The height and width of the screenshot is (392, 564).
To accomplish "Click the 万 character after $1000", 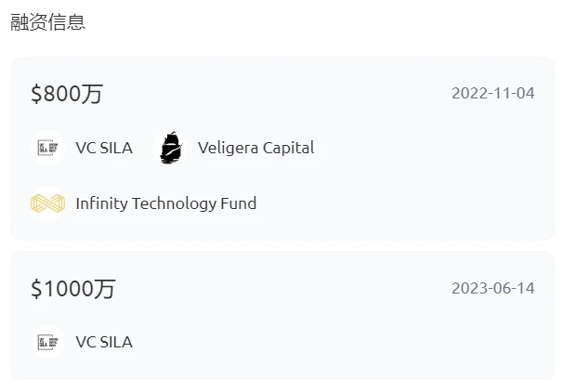I will point(105,288).
